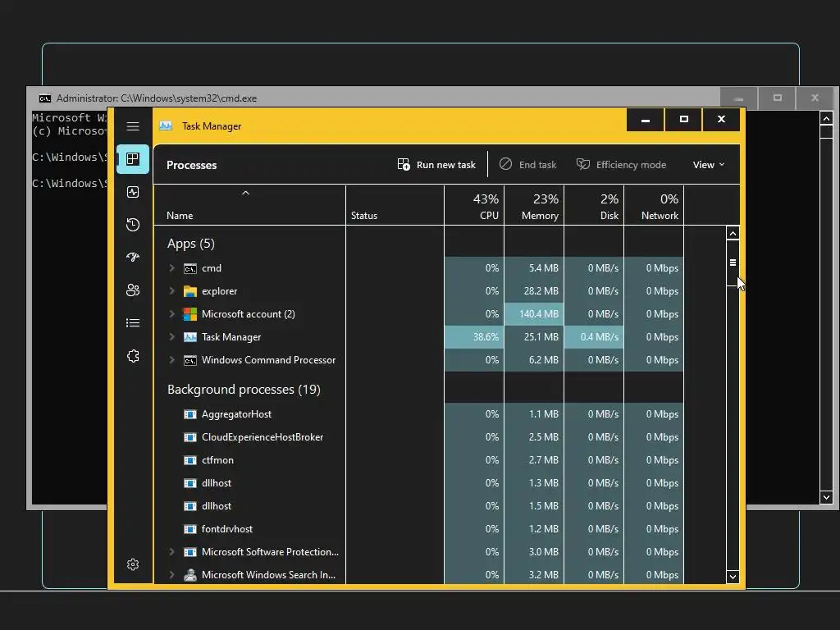Expand the Windows Command Processor row

click(x=172, y=360)
